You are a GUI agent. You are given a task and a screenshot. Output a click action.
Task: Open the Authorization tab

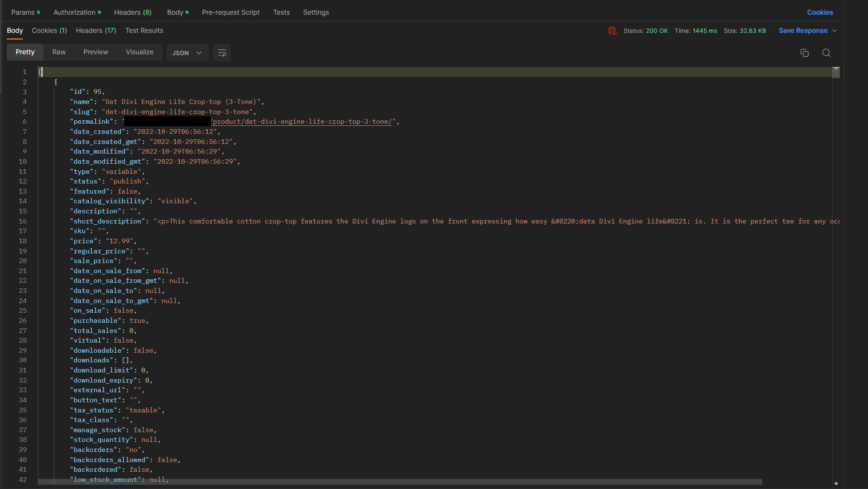(77, 12)
